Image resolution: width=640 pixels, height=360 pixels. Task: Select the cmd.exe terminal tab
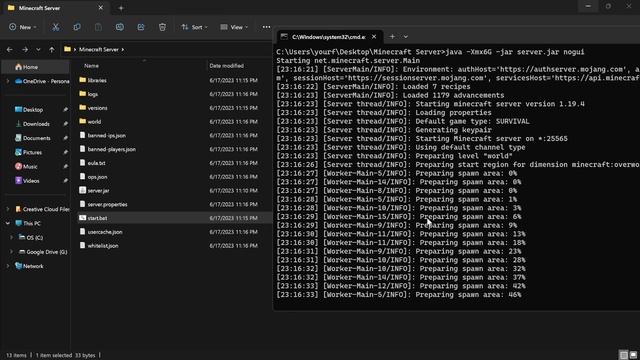[329, 37]
